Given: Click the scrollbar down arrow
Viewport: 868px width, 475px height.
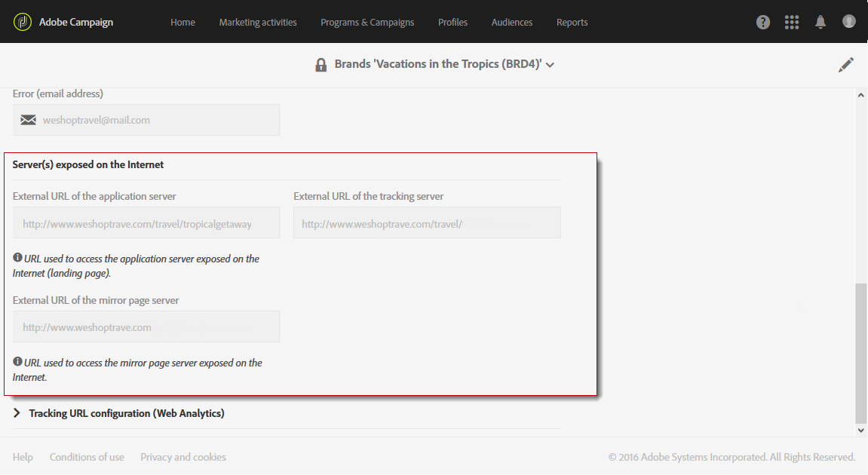Looking at the screenshot, I should tap(860, 431).
